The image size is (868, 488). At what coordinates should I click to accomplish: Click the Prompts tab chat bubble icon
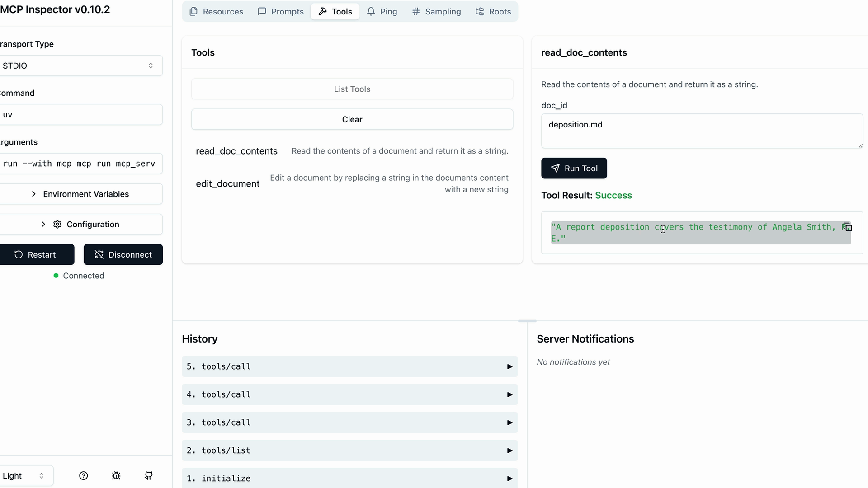coord(262,11)
